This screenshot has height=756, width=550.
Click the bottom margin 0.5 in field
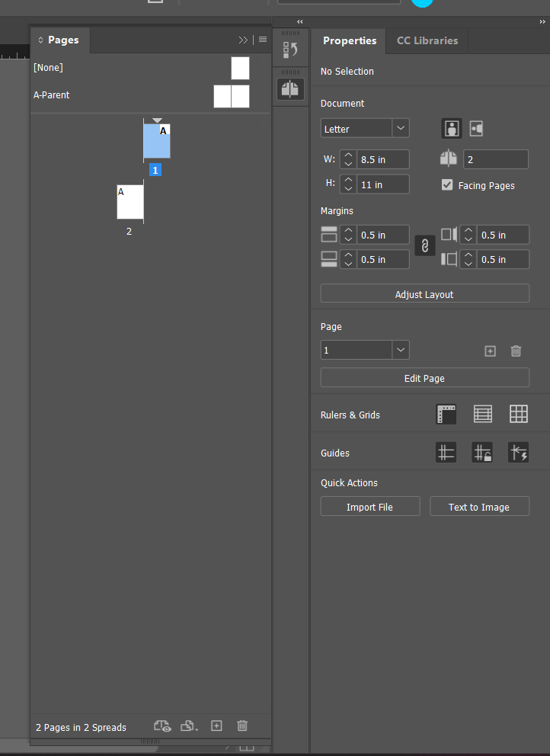coord(382,259)
